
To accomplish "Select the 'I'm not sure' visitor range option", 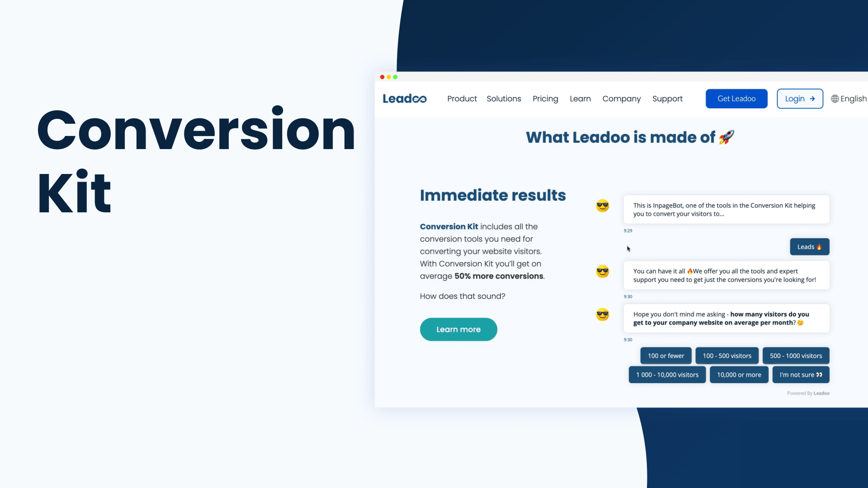I will 801,374.
